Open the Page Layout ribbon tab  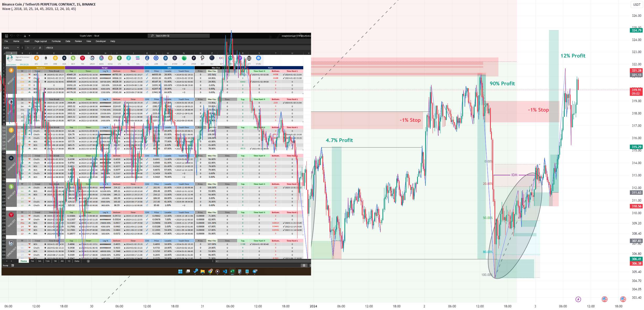pos(41,41)
